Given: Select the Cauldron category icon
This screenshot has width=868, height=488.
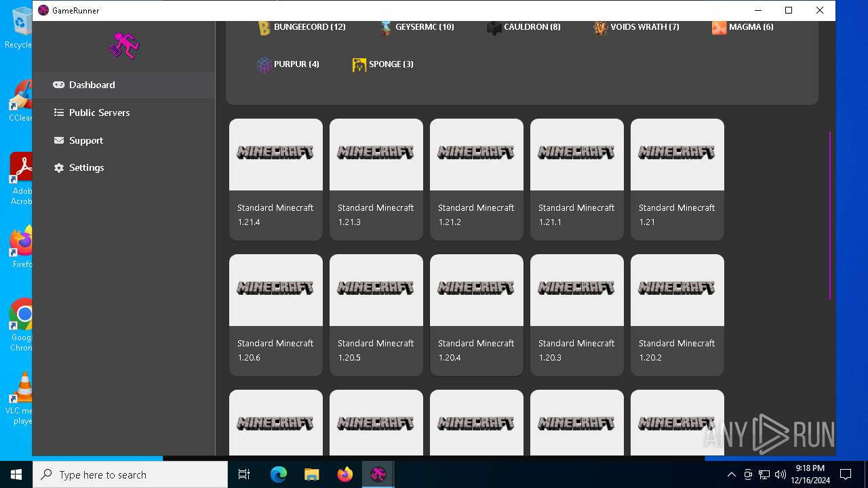Looking at the screenshot, I should pyautogui.click(x=494, y=28).
